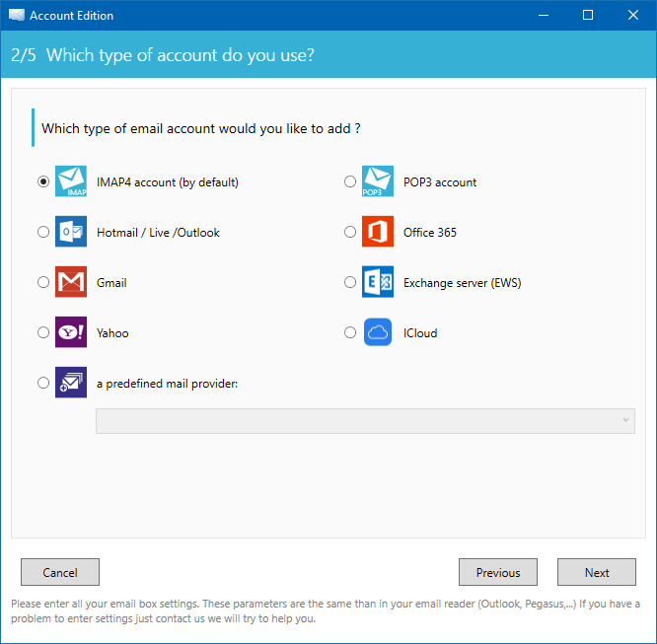Maximize the Account Edition window
The width and height of the screenshot is (657, 644).
tap(588, 16)
